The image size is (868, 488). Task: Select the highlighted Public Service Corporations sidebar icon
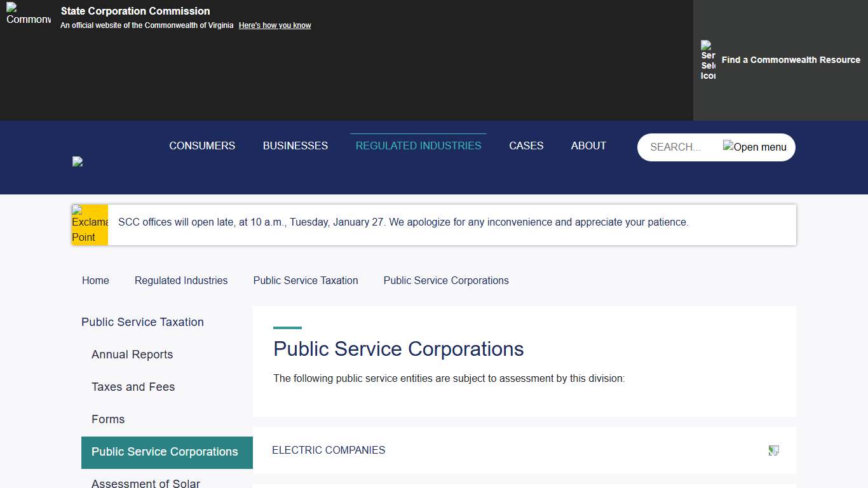[x=166, y=452]
